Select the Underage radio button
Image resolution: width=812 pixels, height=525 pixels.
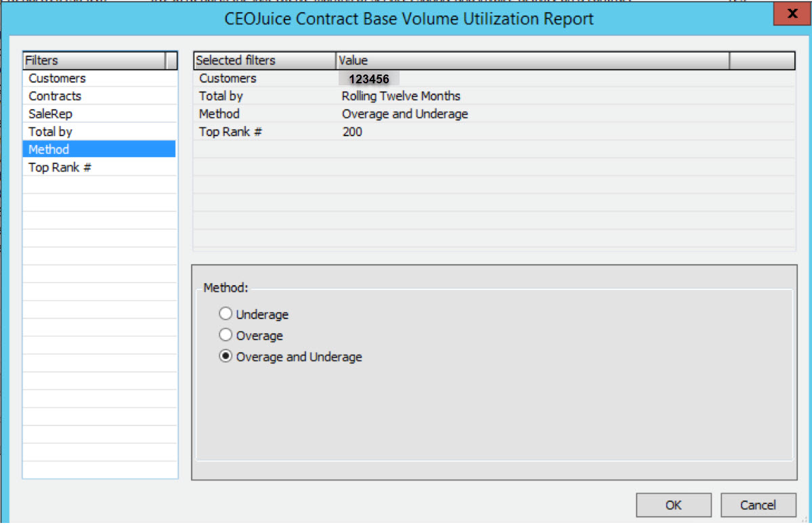click(226, 314)
